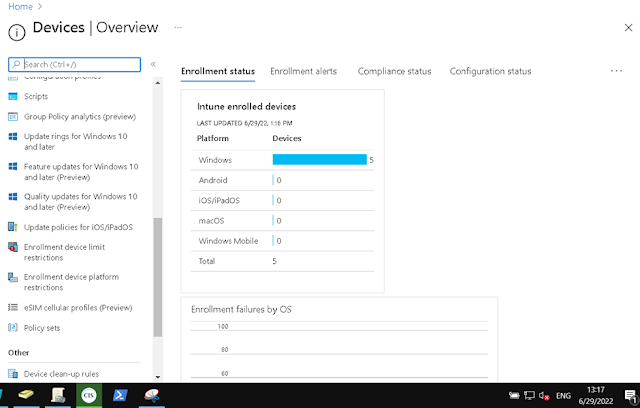
Task: Open Update policies for iOS/iPadOS
Action: [78, 227]
